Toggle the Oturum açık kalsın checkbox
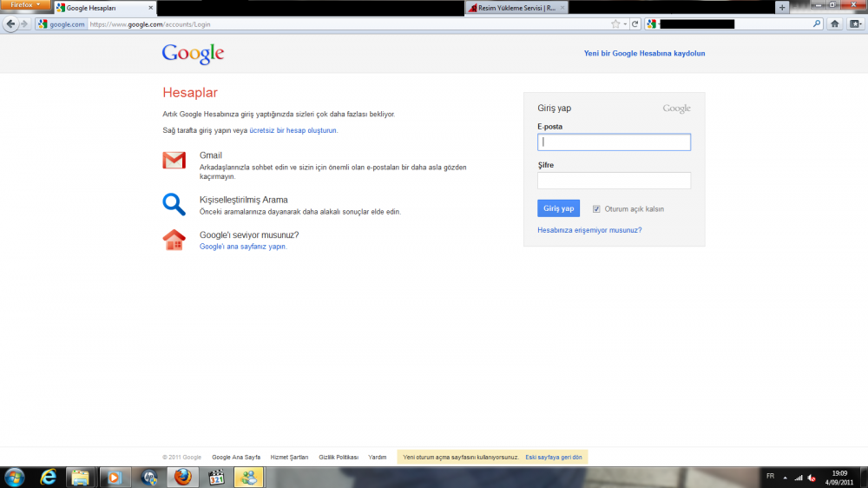The width and height of the screenshot is (868, 488). point(596,208)
